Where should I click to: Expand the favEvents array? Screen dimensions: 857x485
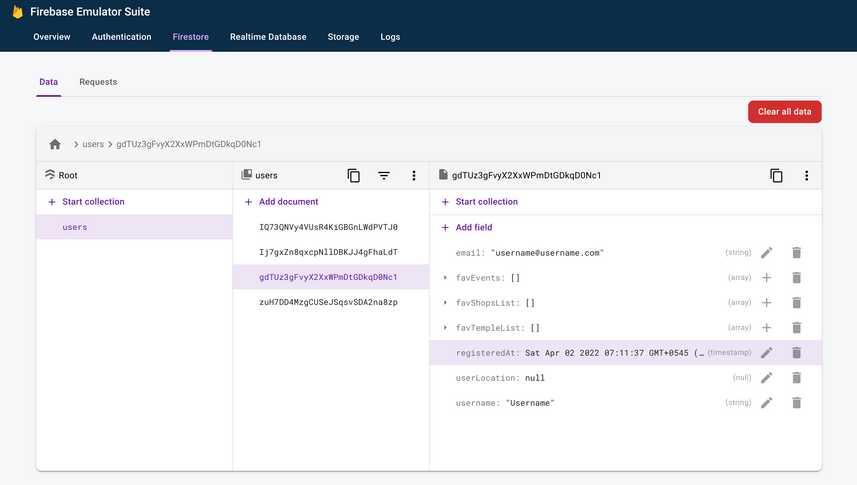445,278
